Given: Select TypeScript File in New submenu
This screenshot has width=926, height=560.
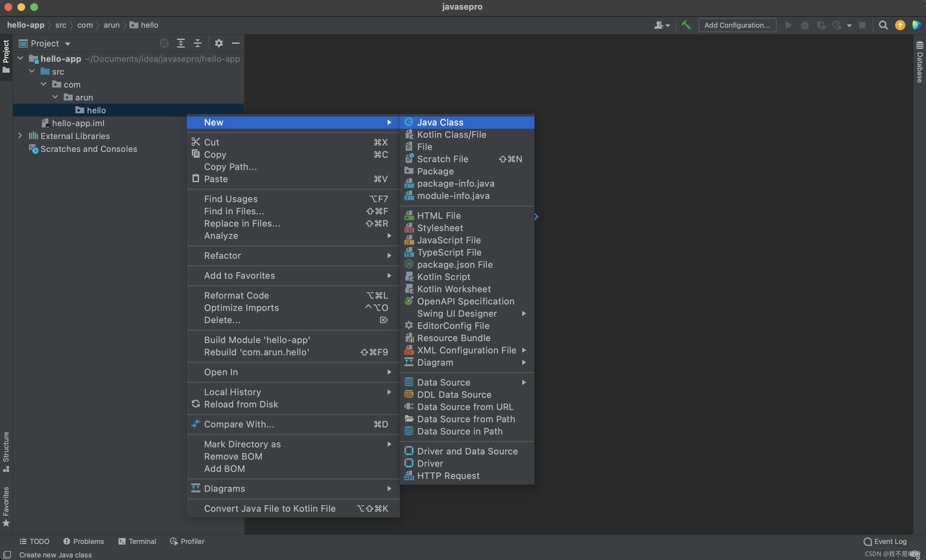Looking at the screenshot, I should 467,252.
